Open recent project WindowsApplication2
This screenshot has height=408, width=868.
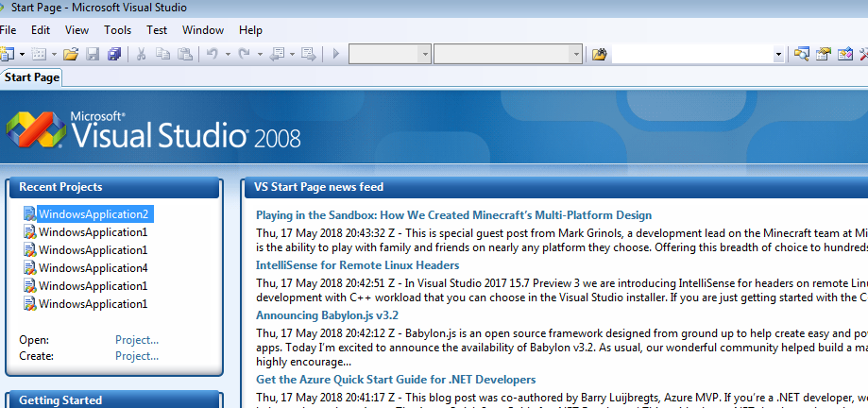pos(94,214)
